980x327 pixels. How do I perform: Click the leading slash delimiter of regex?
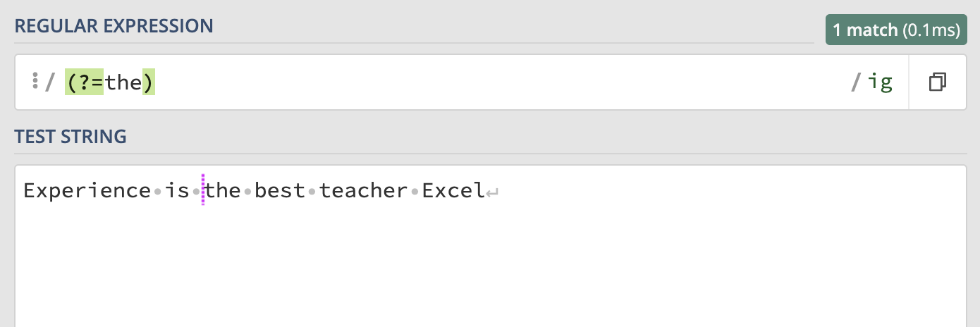tap(49, 83)
